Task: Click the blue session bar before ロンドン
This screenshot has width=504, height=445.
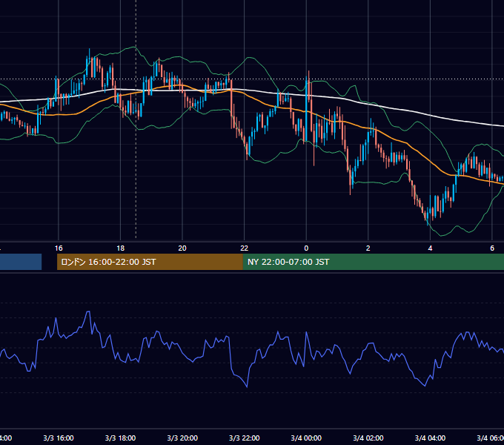Action: [21, 262]
